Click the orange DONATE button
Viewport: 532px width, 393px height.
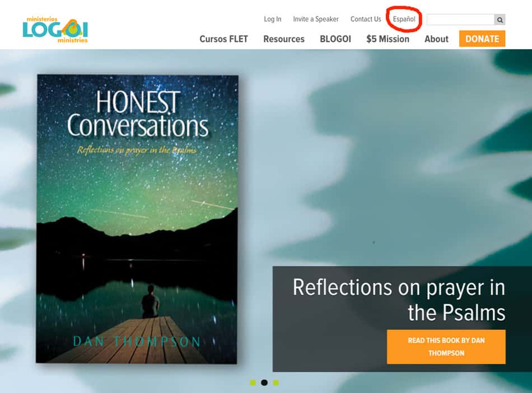click(482, 39)
